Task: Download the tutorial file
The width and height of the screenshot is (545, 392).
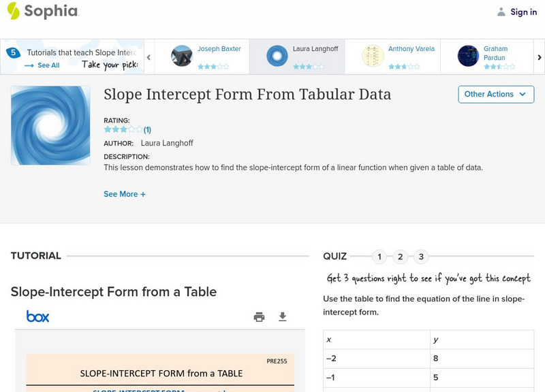Action: coord(283,316)
